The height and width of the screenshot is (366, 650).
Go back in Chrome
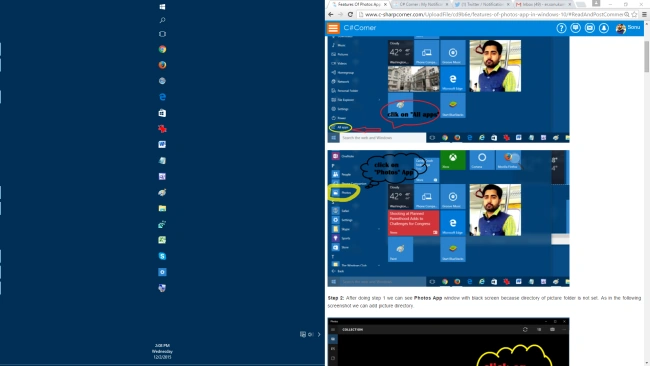[x=331, y=15]
